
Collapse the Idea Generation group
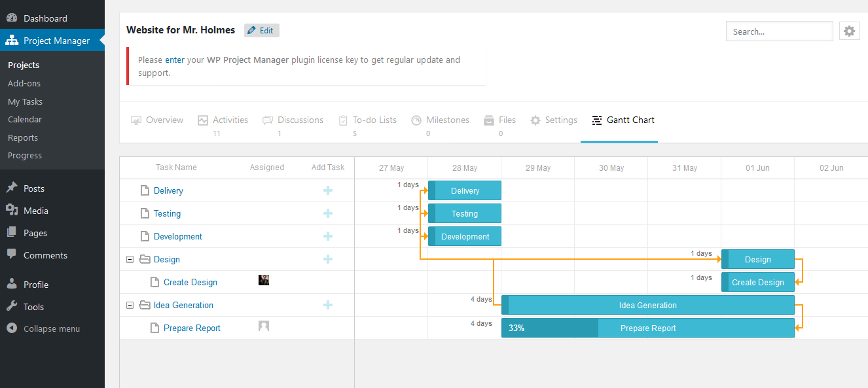point(130,306)
